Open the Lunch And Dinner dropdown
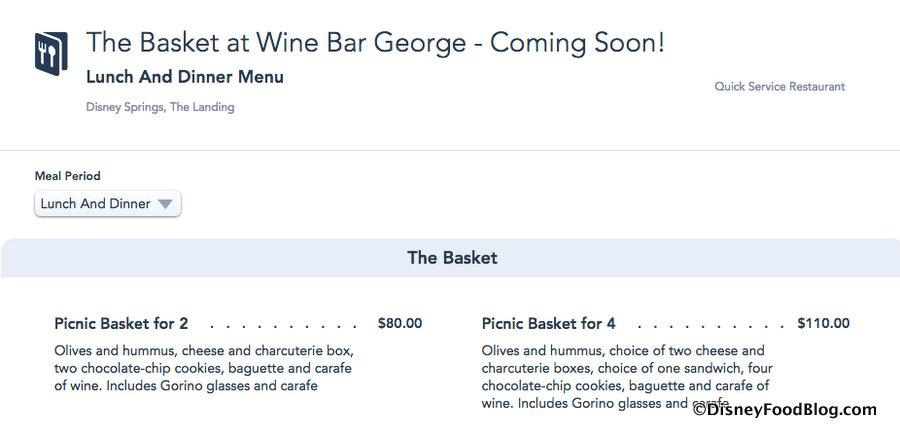Image resolution: width=900 pixels, height=437 pixels. [x=96, y=204]
